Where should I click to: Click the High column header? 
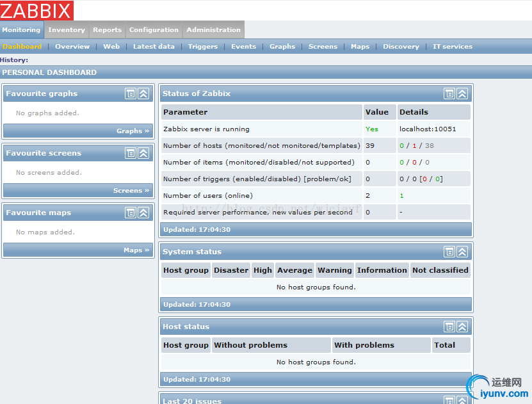(262, 270)
